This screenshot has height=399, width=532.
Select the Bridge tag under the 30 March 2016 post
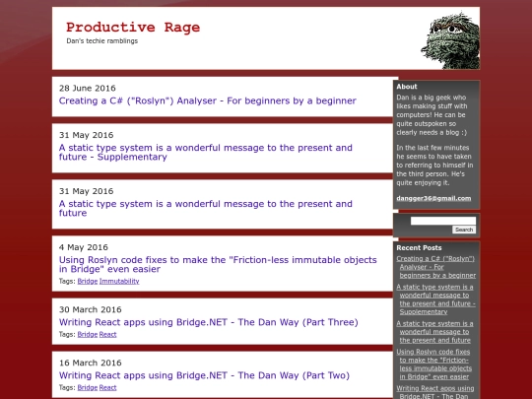[x=88, y=335]
